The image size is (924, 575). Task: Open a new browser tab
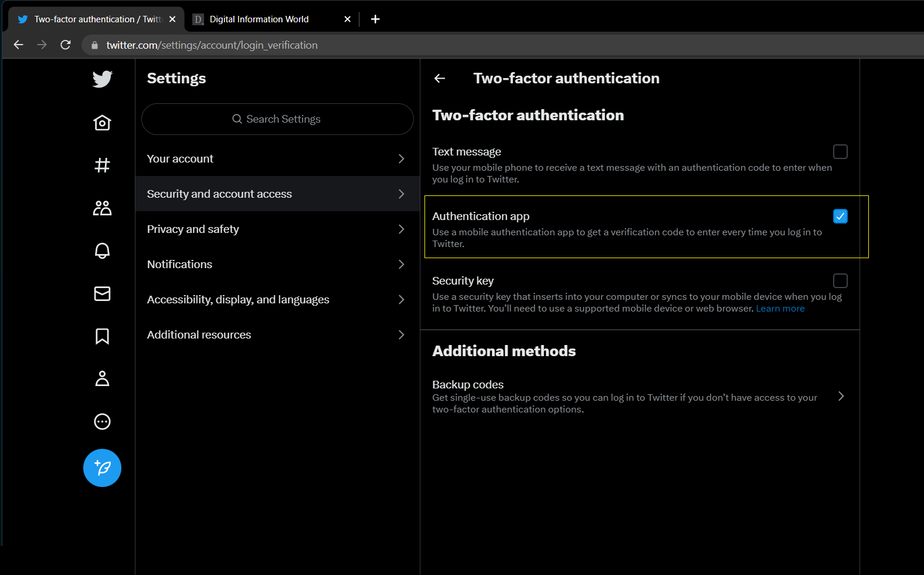pyautogui.click(x=375, y=19)
